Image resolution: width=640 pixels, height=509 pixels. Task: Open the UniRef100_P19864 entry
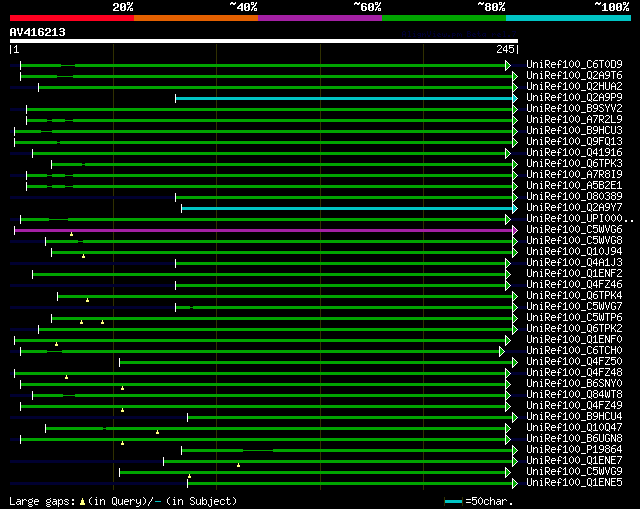pos(574,450)
